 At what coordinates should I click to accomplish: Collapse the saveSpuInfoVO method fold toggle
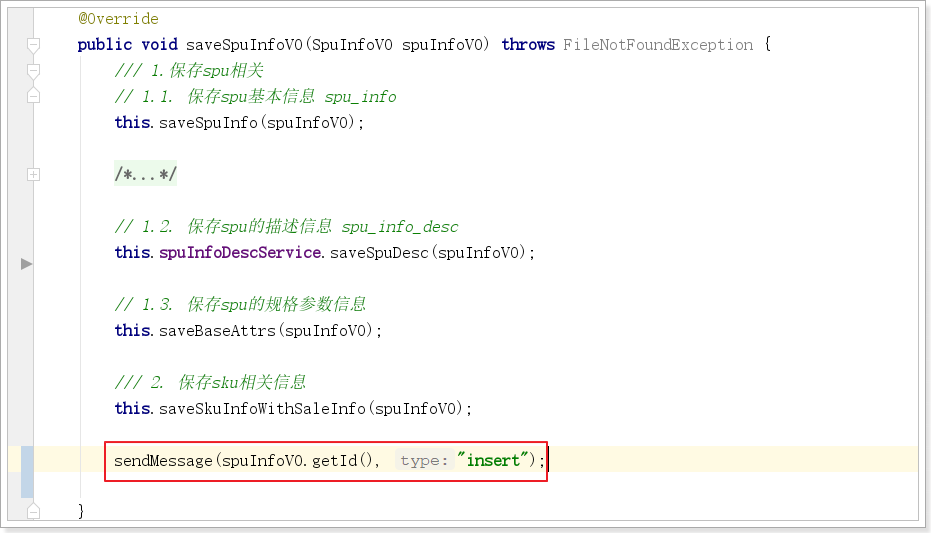(33, 45)
